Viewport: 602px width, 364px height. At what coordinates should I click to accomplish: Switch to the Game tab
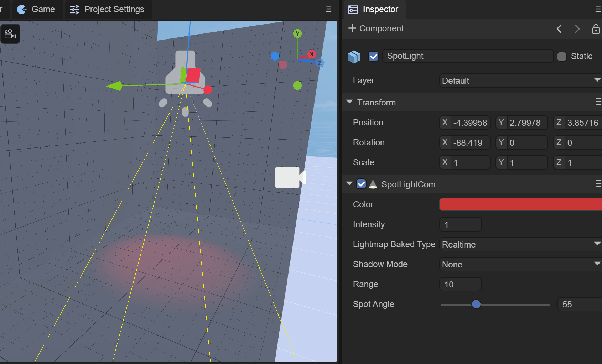37,9
